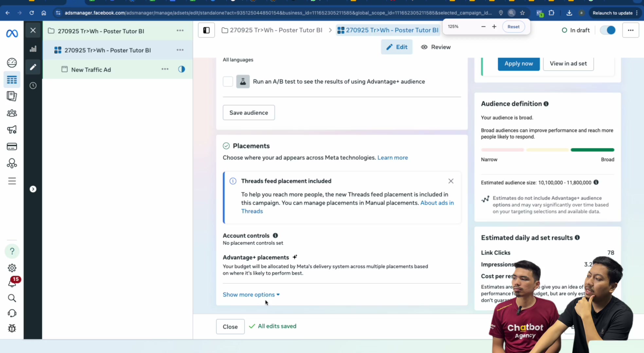Screen dimensions: 644x353
Task: Click the audience Narrow-Broad gauge
Action: coord(547,150)
